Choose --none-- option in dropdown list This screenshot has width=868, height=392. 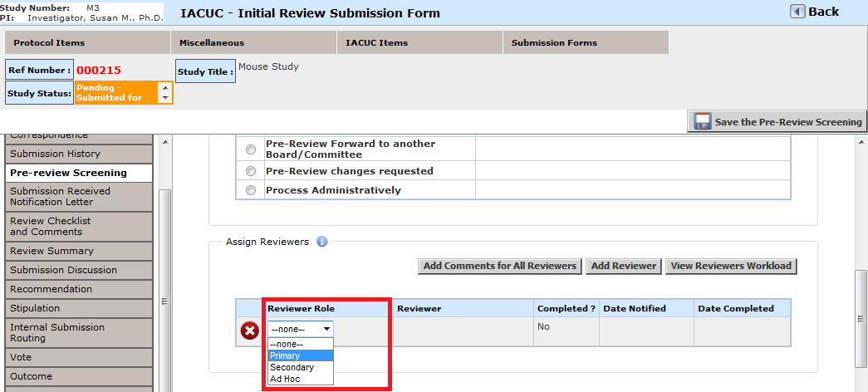click(x=301, y=345)
